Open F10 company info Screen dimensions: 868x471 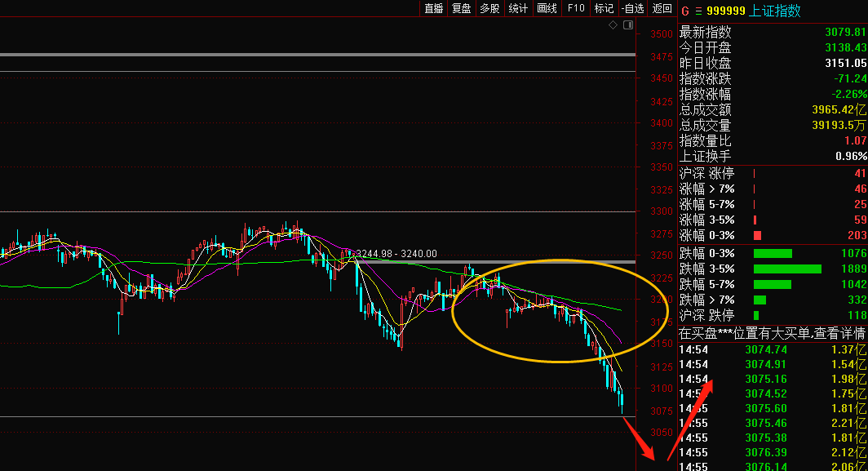(576, 8)
